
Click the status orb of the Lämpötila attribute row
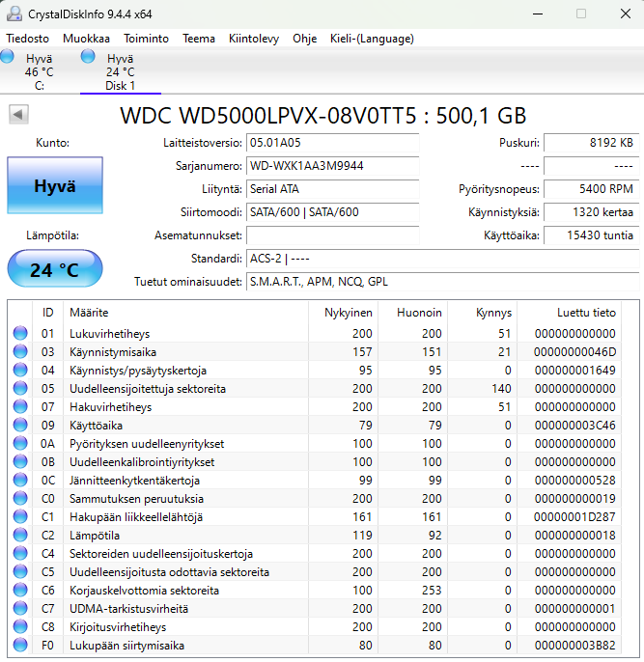tap(20, 536)
